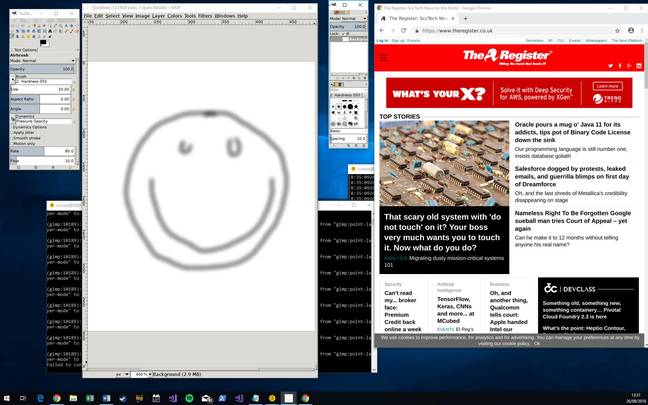This screenshot has height=405, width=648.
Task: Click the Sign up link
Action: tap(398, 40)
